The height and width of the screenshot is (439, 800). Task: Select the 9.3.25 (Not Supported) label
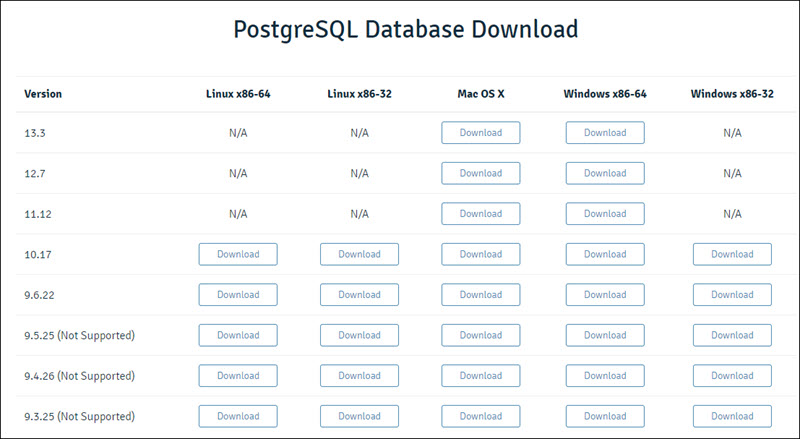pyautogui.click(x=80, y=417)
